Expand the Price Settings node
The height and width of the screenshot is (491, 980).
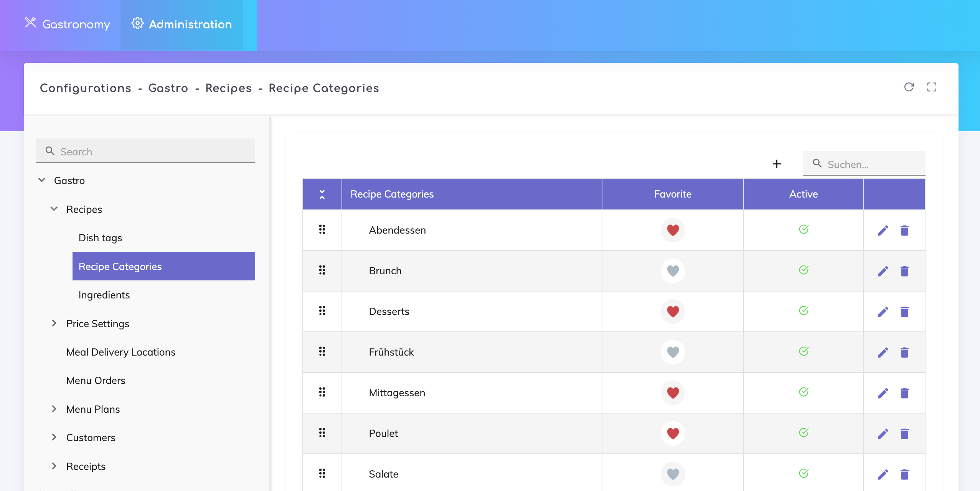[x=54, y=323]
